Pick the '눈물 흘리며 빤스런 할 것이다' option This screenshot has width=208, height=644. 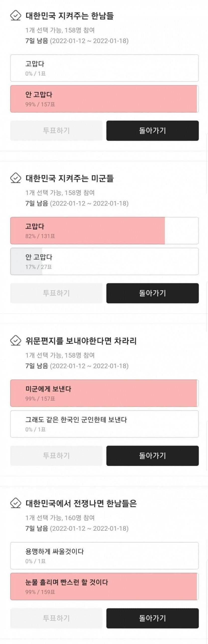104,586
